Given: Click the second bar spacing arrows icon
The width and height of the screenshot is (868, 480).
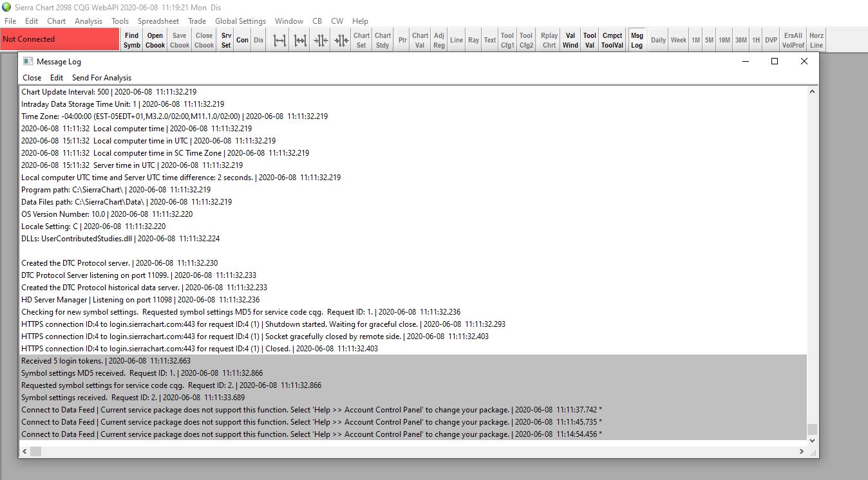Looking at the screenshot, I should [301, 40].
